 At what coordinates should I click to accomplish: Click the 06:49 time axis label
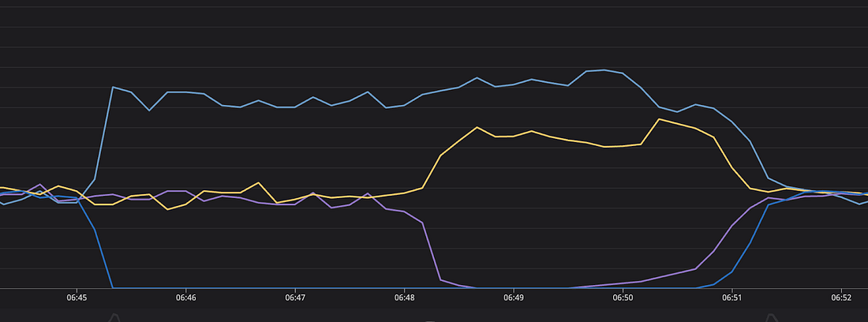[514, 297]
